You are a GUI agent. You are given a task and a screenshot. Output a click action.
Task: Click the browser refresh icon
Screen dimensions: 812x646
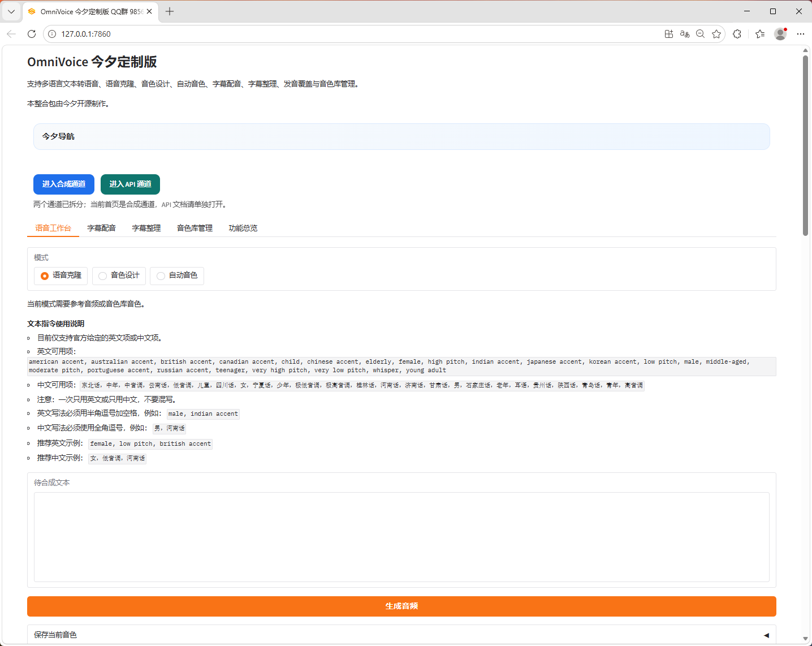pyautogui.click(x=32, y=34)
